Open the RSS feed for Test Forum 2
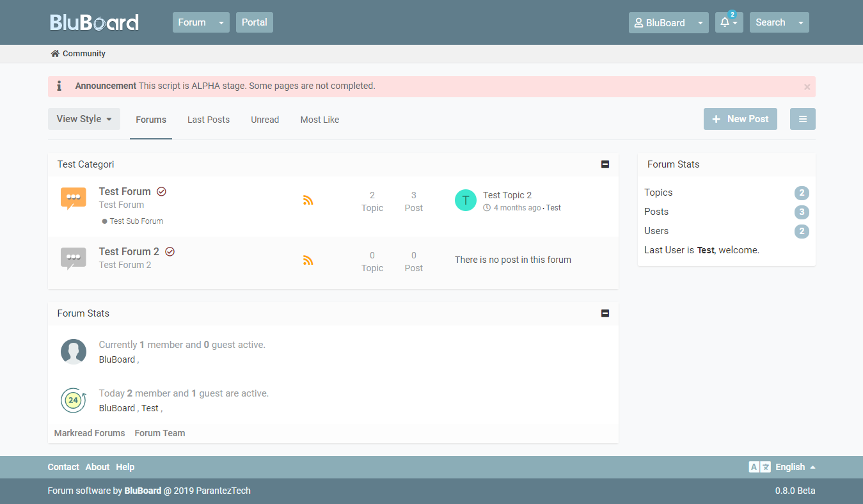863x504 pixels. click(308, 260)
